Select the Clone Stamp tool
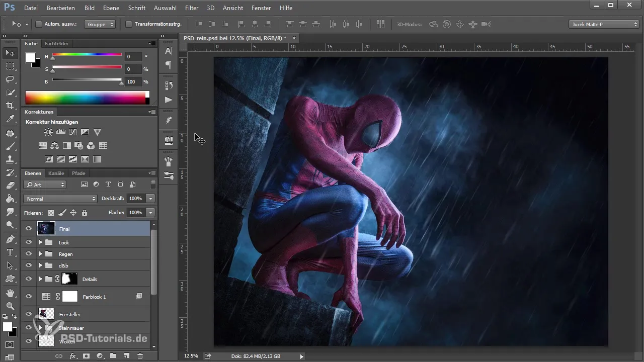The image size is (644, 362). tap(10, 159)
